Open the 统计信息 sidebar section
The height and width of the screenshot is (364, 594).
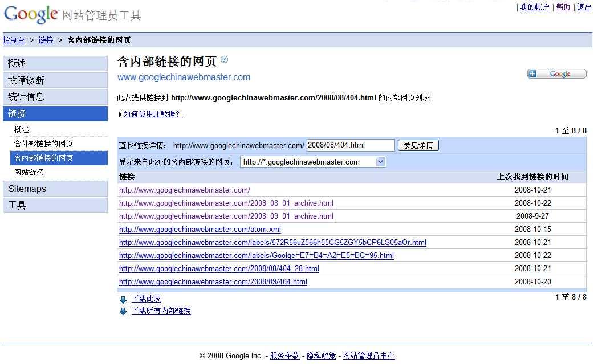(55, 97)
